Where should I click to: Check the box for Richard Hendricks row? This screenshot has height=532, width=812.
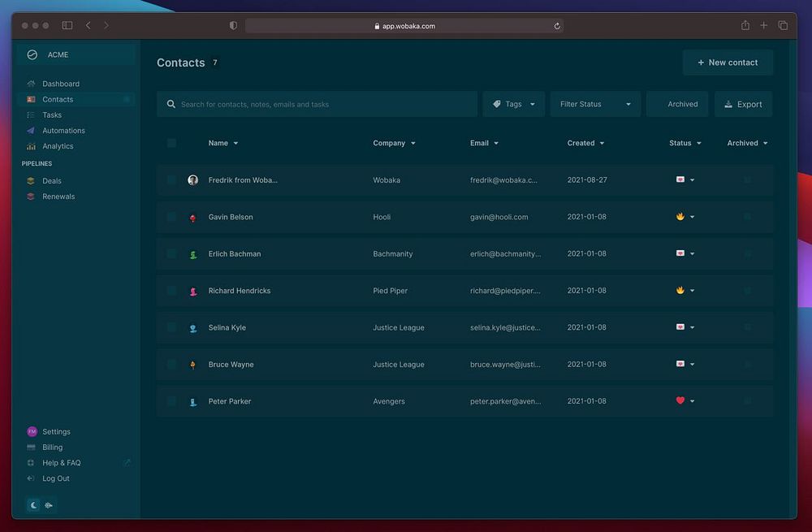171,291
